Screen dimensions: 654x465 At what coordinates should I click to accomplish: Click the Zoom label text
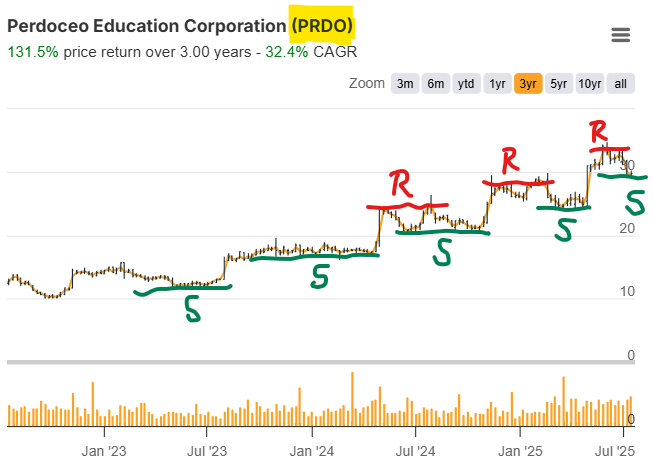click(x=366, y=84)
